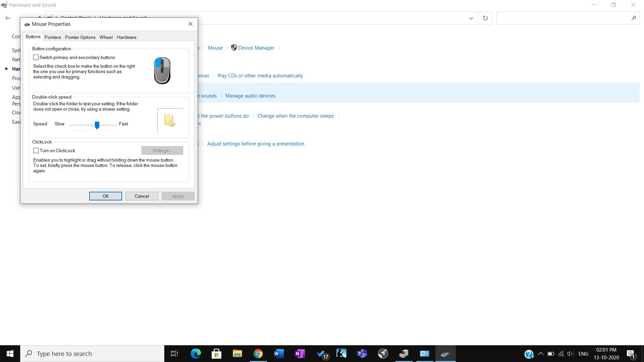The height and width of the screenshot is (362, 644).
Task: Open the Google Chrome browser
Action: [258, 353]
